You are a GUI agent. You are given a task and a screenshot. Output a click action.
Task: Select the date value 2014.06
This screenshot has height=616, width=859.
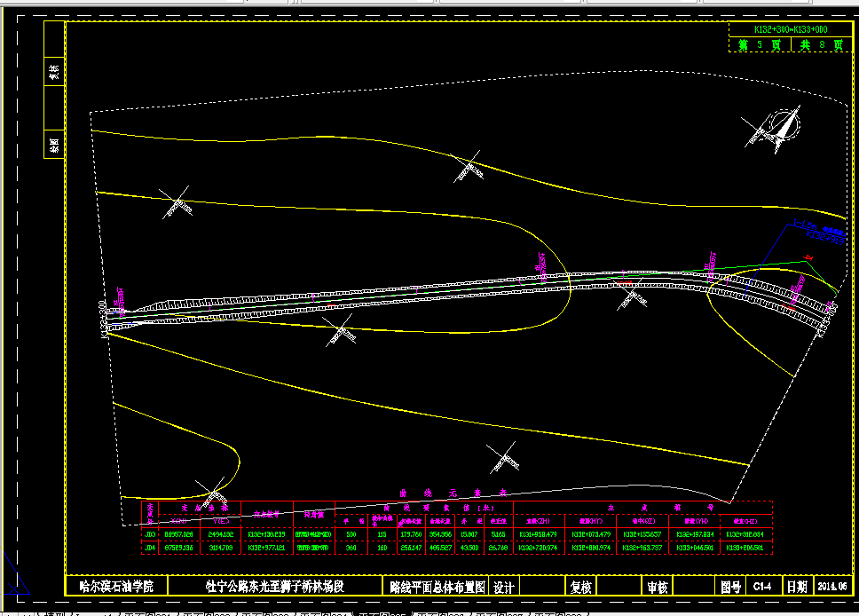[x=832, y=587]
